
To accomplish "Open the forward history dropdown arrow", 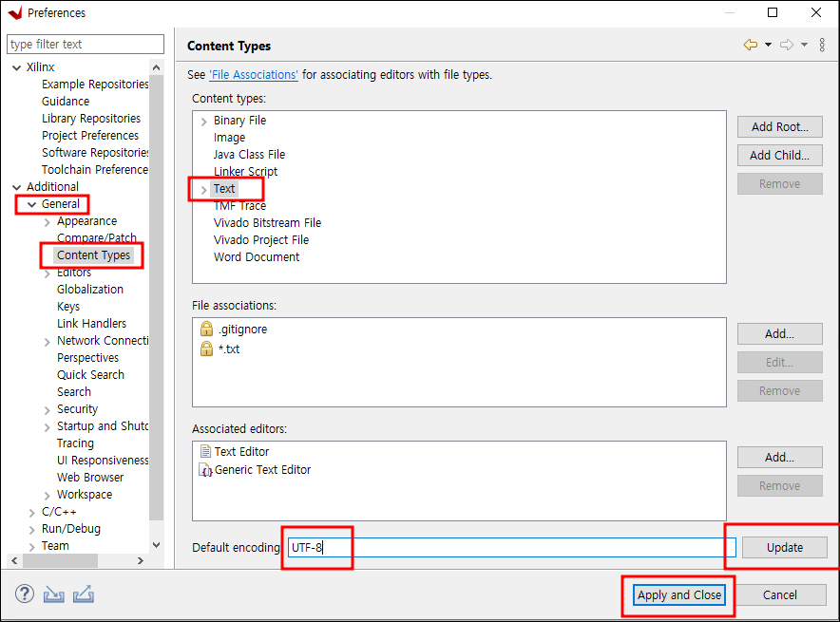I will 804,45.
